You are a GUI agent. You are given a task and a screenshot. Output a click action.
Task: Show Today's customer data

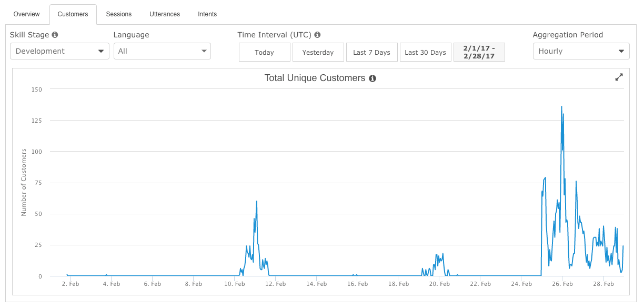[264, 52]
